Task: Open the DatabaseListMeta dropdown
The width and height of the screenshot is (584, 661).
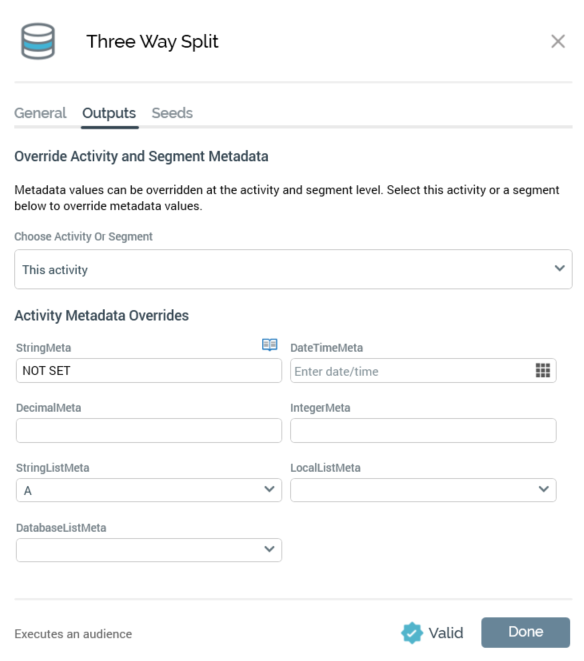Action: 149,550
